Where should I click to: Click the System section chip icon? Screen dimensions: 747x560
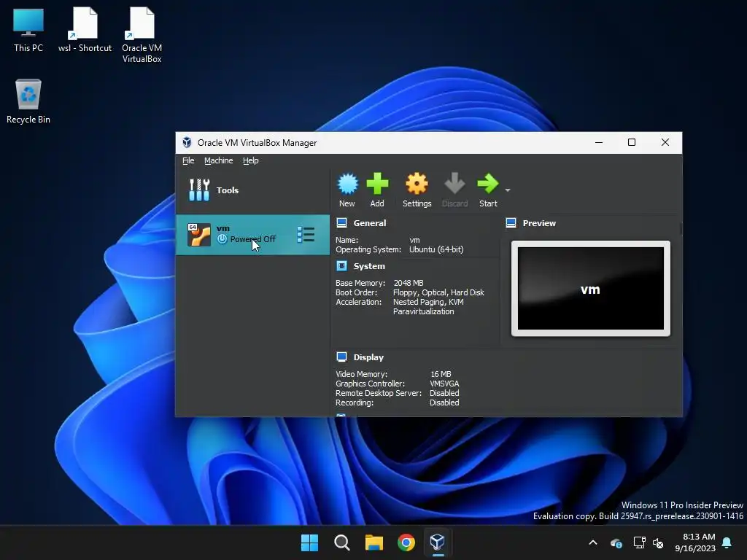click(341, 265)
